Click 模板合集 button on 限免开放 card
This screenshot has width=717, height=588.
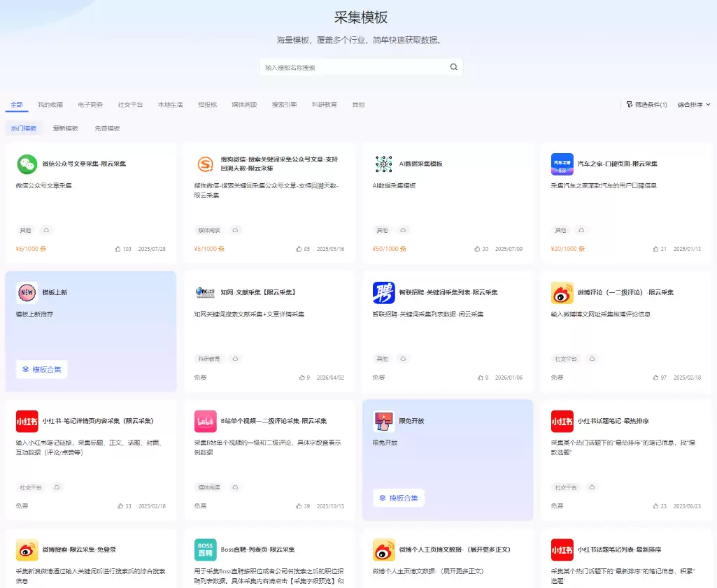point(399,498)
